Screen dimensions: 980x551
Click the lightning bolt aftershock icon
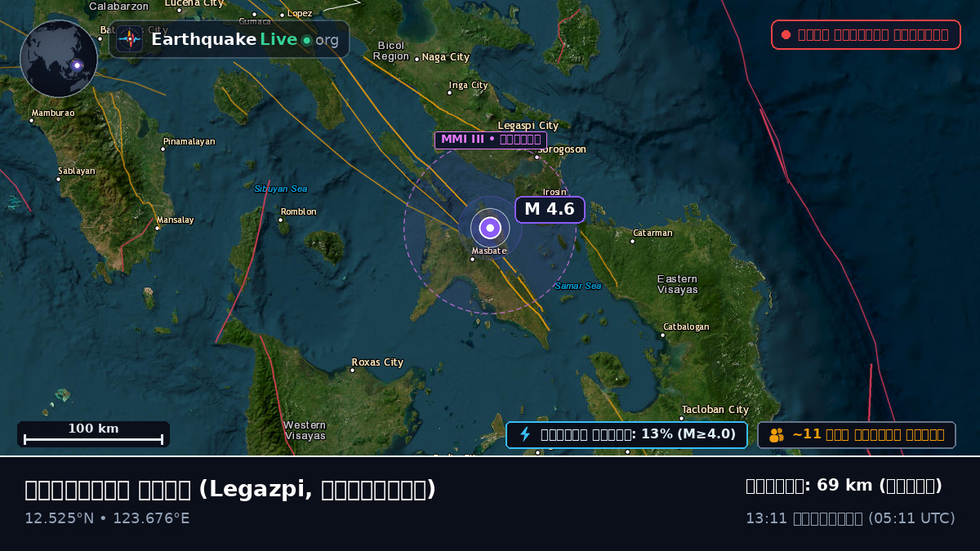tap(525, 434)
